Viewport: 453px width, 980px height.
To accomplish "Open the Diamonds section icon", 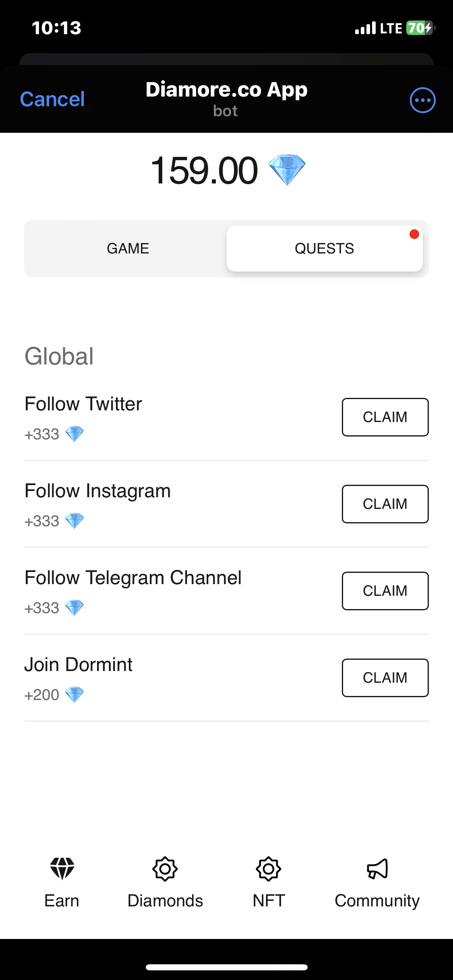I will (x=165, y=869).
